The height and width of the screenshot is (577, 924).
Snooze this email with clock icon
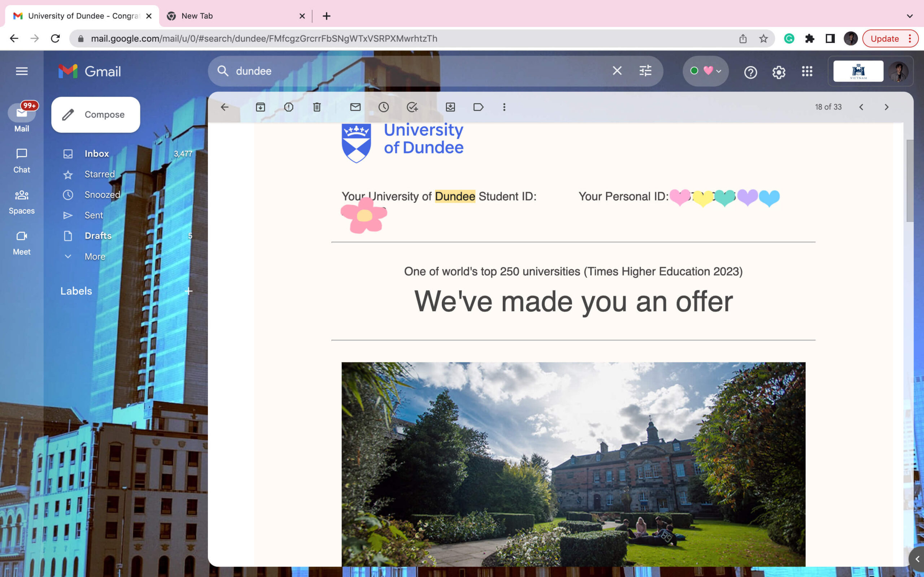383,107
